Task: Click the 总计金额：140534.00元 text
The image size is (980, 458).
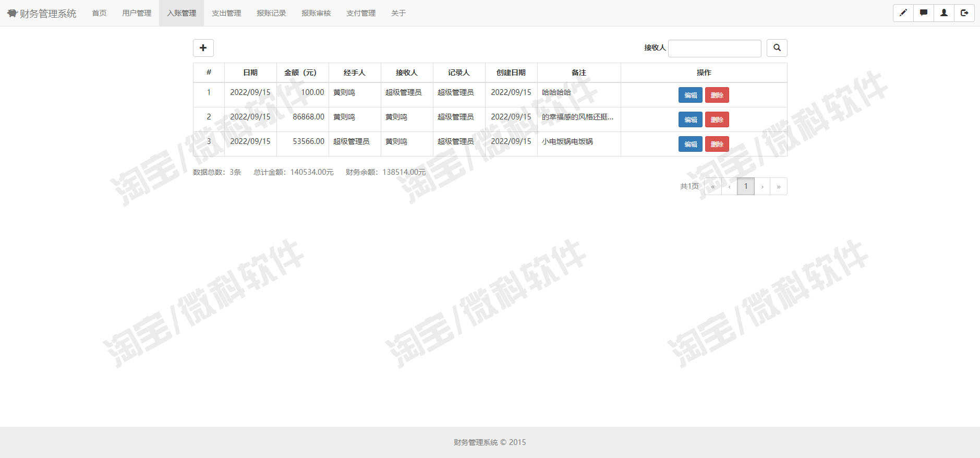Action: 294,172
